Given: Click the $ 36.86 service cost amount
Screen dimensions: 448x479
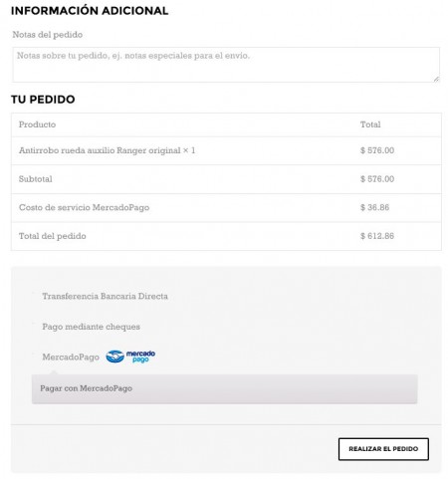Looking at the screenshot, I should pyautogui.click(x=374, y=207).
